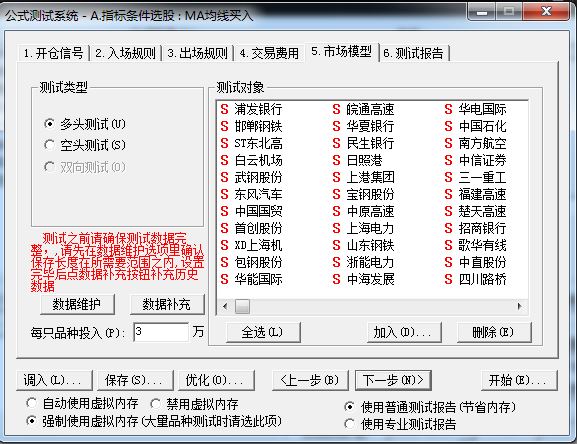Select the S icon beside 中信证券

point(448,160)
